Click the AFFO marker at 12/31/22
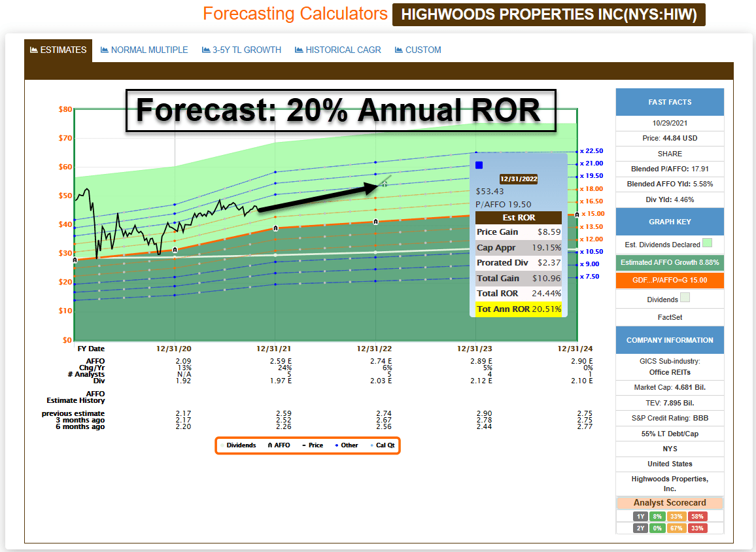The width and height of the screenshot is (756, 552). click(375, 222)
